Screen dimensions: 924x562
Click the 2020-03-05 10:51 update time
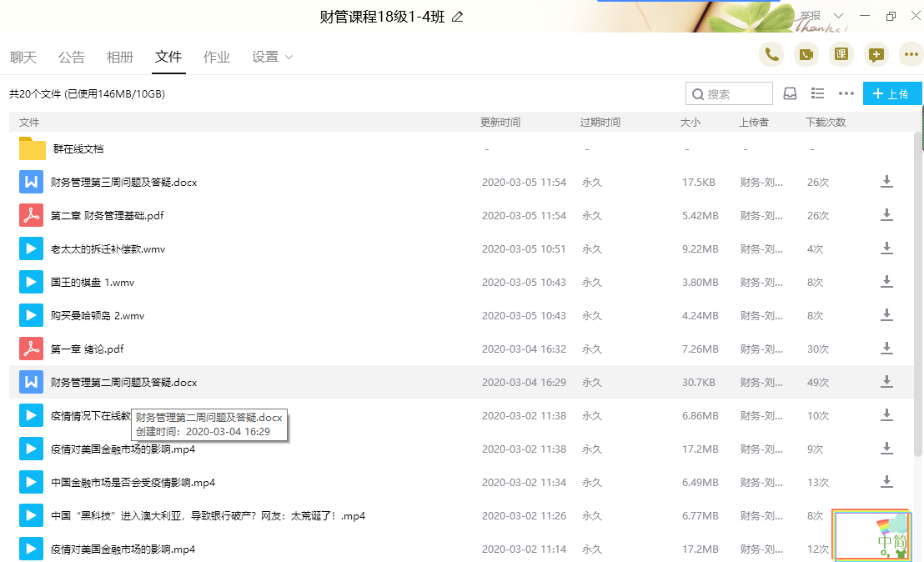pos(524,248)
